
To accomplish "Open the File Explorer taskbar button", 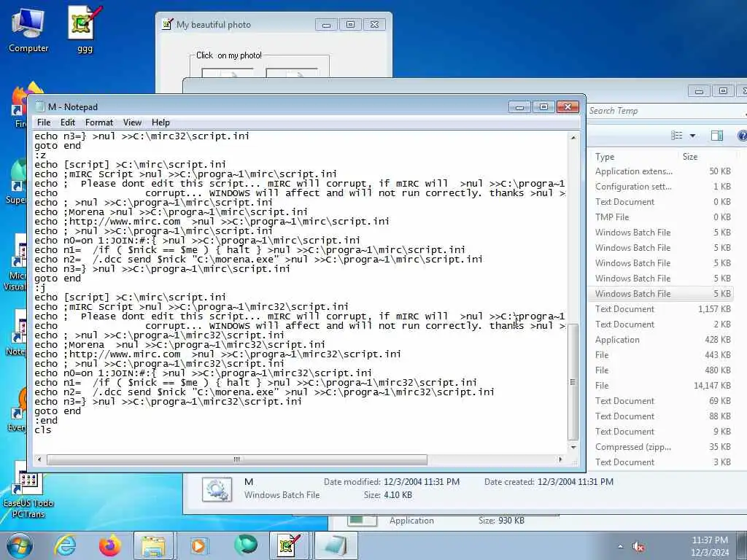I will pos(153,545).
